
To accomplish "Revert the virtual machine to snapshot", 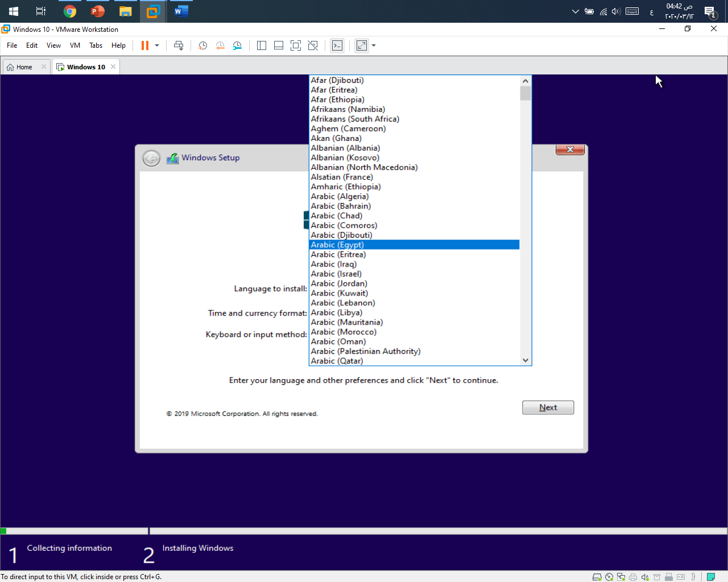I will [220, 45].
